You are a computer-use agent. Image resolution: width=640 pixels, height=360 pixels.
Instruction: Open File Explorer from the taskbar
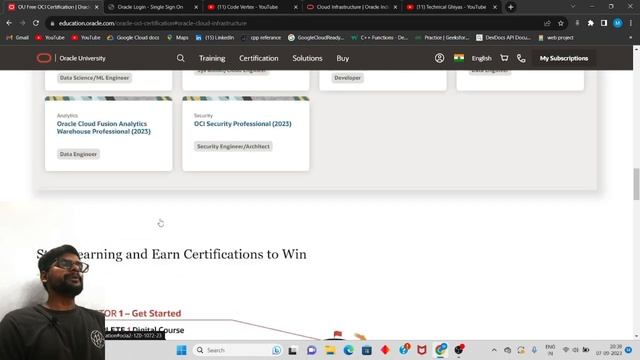coord(330,350)
